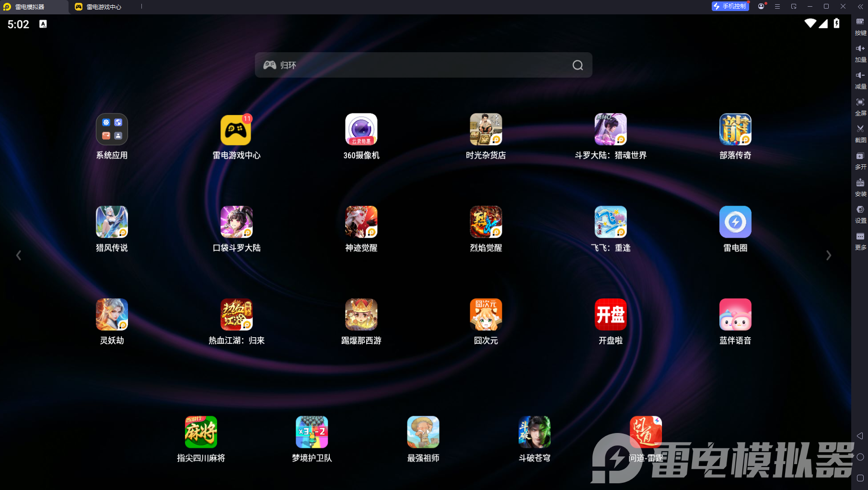868x490 pixels.
Task: Focus the 归环 game search field
Action: (423, 65)
